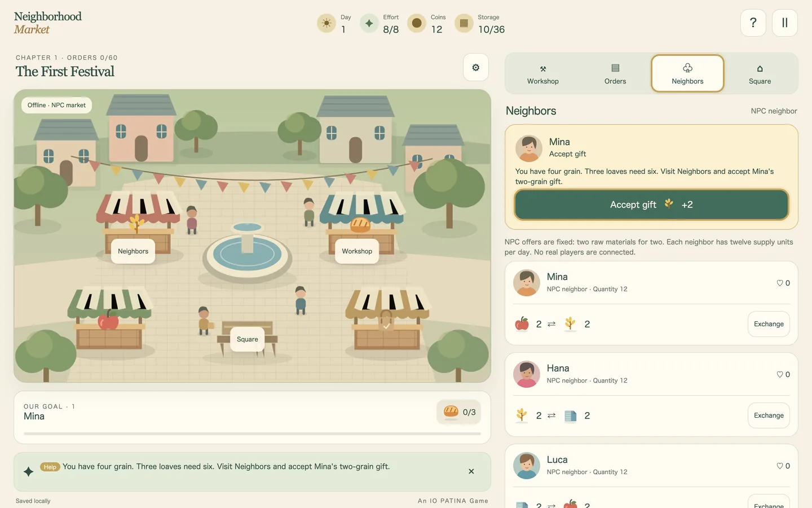Screen dimensions: 812x508
Task: Accept Mina's gift of +2 grain
Action: tap(651, 204)
